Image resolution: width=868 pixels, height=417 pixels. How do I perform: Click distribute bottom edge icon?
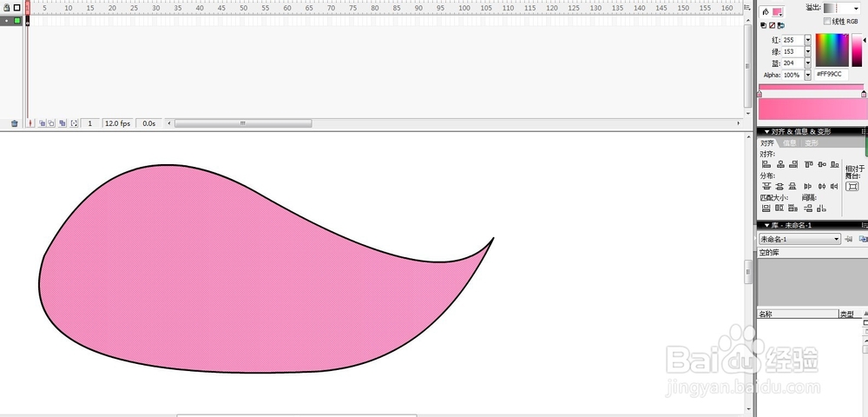click(792, 187)
